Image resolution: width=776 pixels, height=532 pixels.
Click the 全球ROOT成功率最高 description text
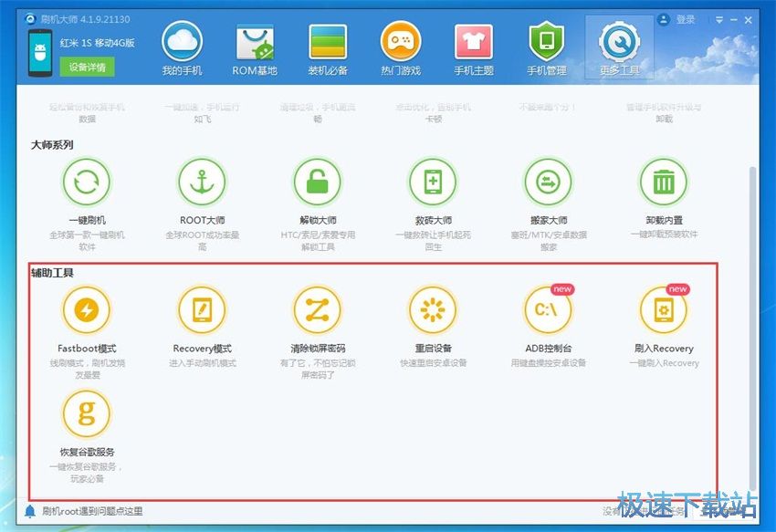click(203, 241)
